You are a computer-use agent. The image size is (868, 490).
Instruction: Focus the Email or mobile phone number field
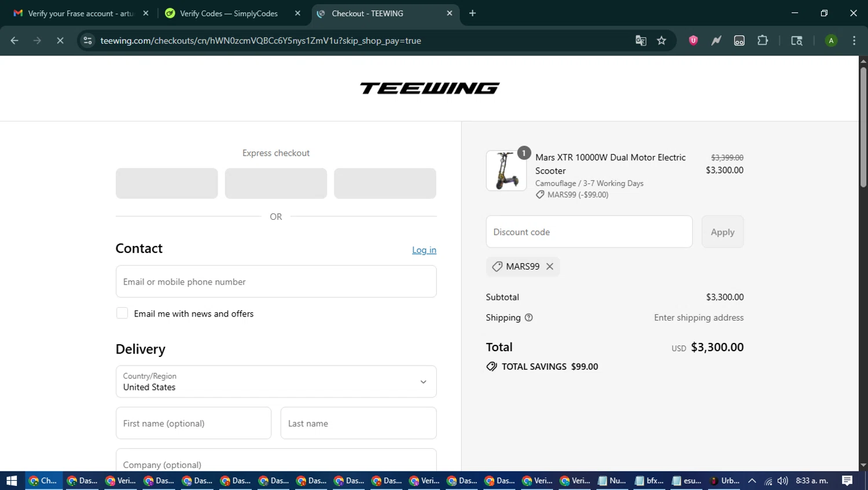276,282
